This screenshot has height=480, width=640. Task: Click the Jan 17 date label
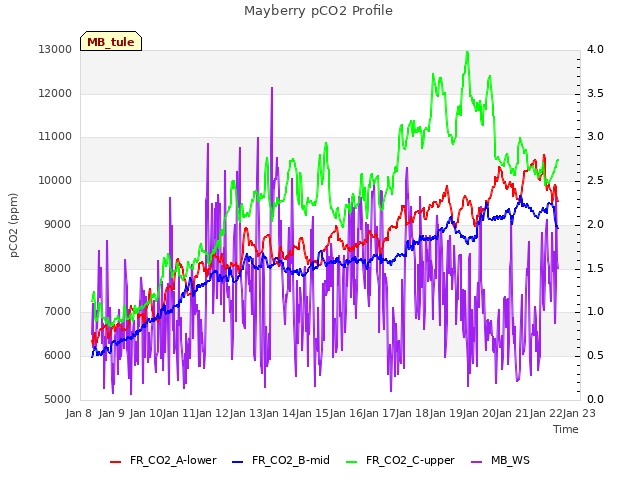pyautogui.click(x=379, y=413)
